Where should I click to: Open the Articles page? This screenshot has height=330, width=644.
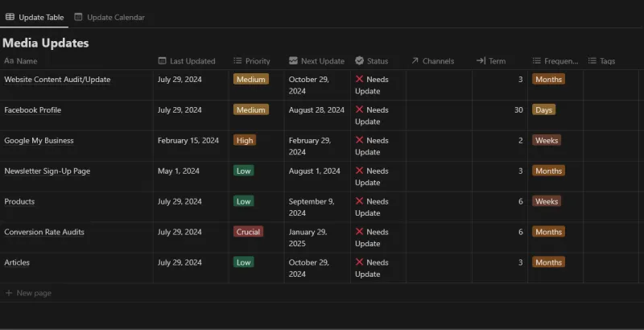17,262
